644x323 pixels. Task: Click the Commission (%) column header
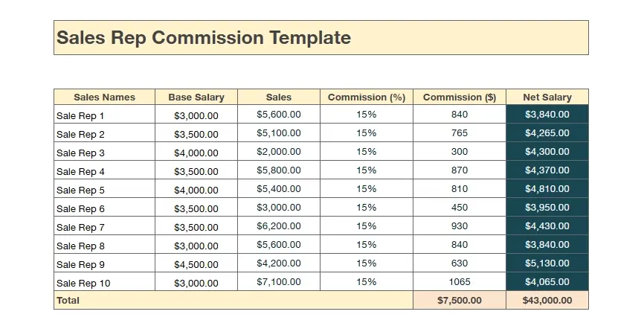point(366,97)
